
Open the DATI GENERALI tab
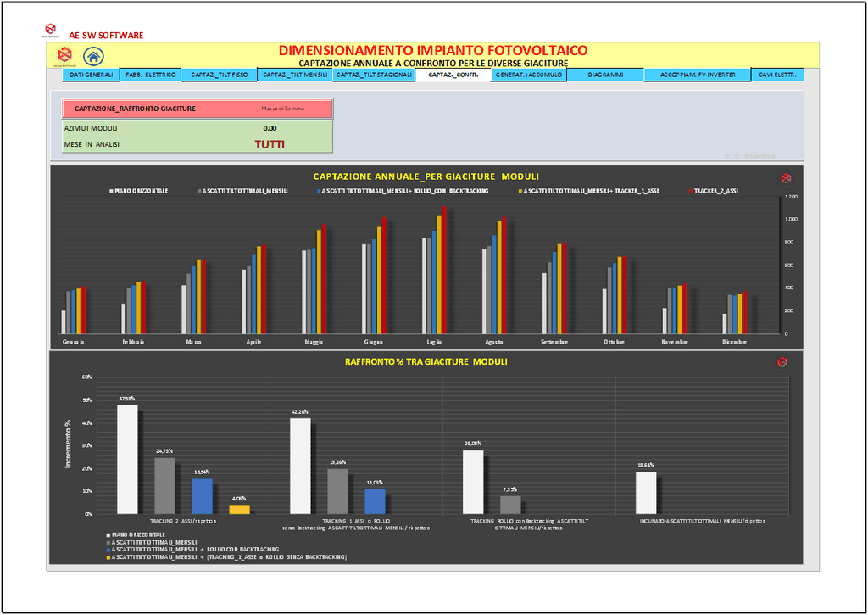[91, 75]
